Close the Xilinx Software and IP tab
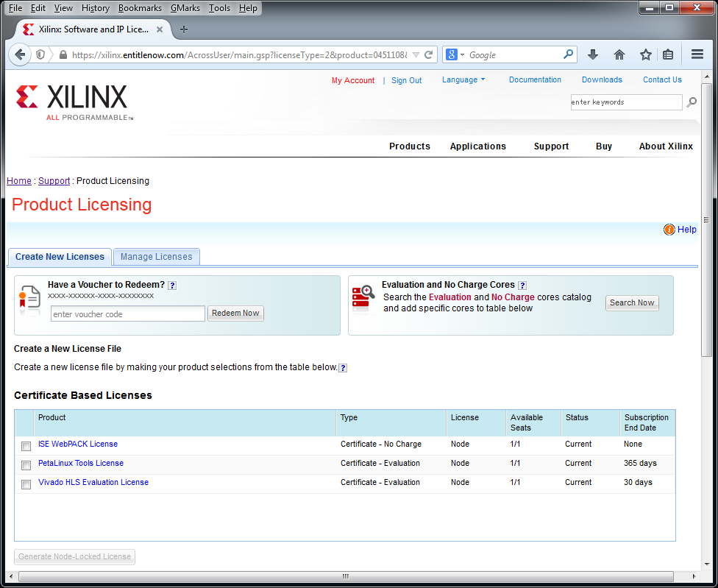718x588 pixels. [x=160, y=29]
